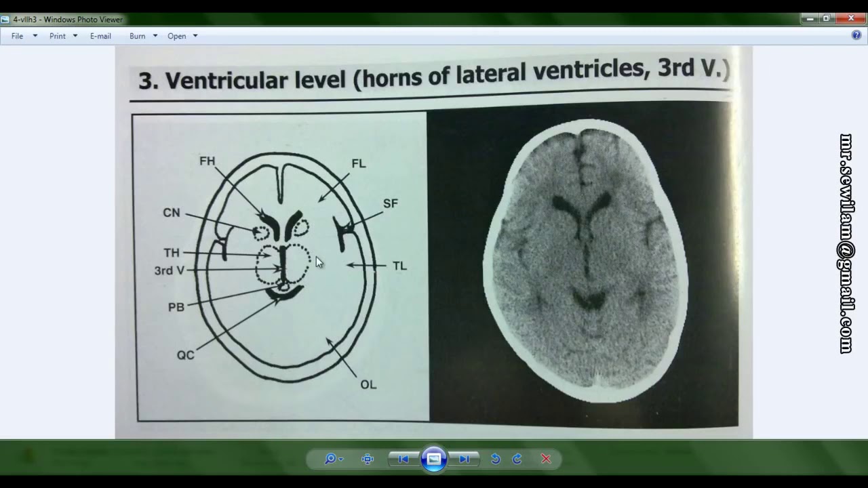Rotate the image clockwise
This screenshot has height=488, width=868.
(517, 459)
